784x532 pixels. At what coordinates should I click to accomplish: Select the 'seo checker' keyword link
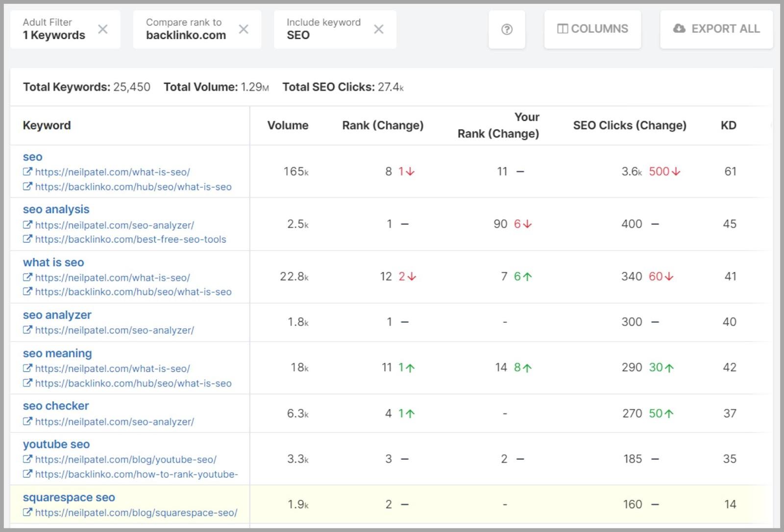click(56, 406)
